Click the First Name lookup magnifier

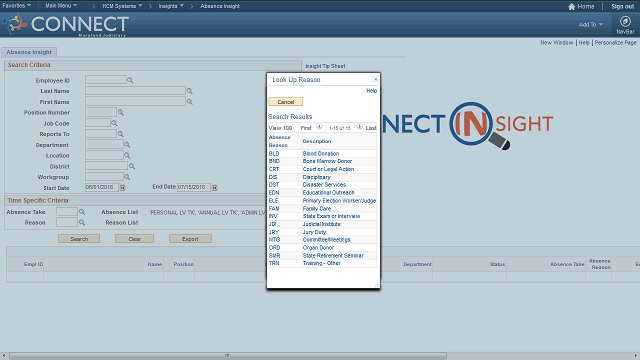tap(189, 101)
